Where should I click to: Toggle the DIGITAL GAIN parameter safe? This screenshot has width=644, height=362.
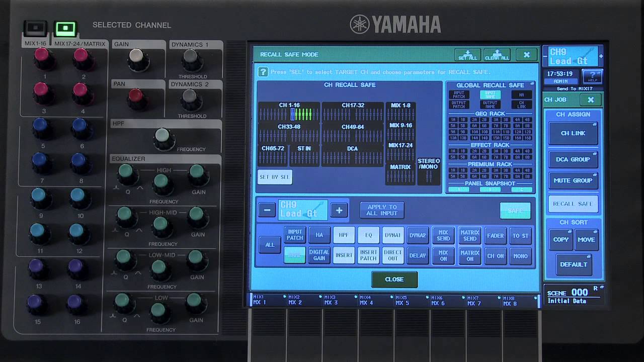[x=319, y=255]
